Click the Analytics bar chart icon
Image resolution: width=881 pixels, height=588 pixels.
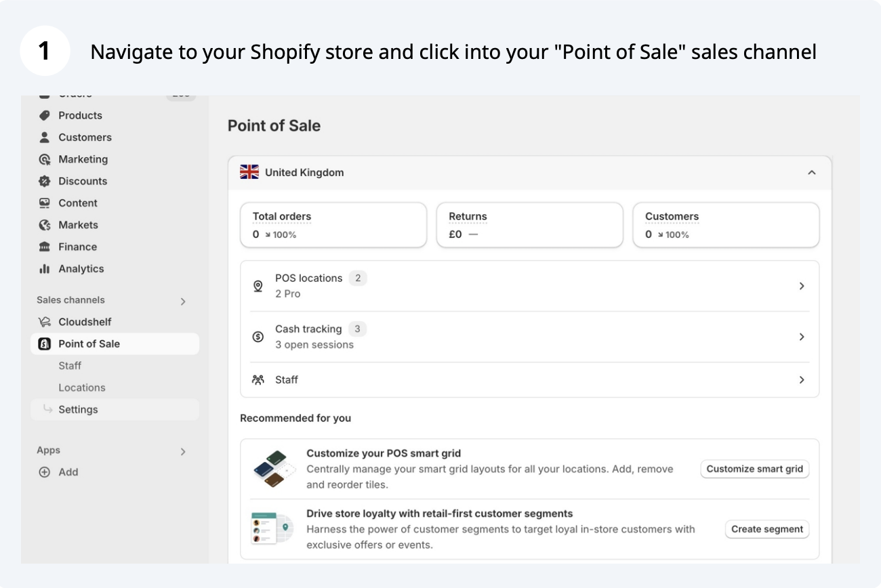click(45, 268)
